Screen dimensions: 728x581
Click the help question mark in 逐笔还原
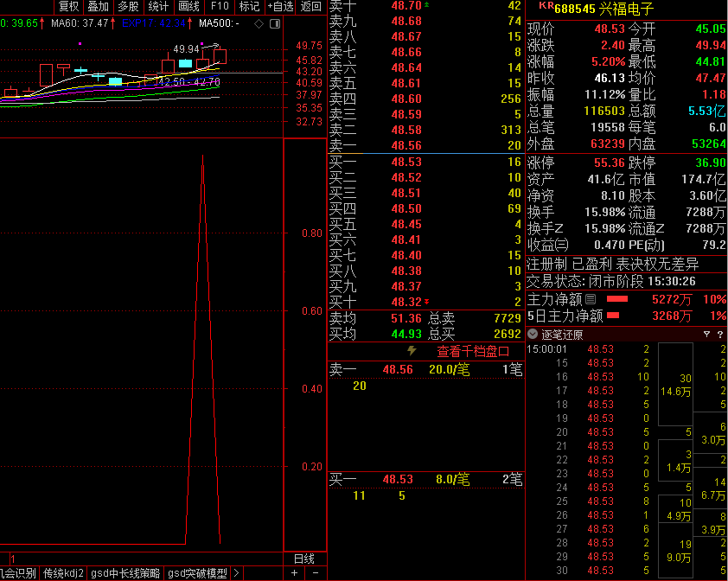tap(719, 335)
